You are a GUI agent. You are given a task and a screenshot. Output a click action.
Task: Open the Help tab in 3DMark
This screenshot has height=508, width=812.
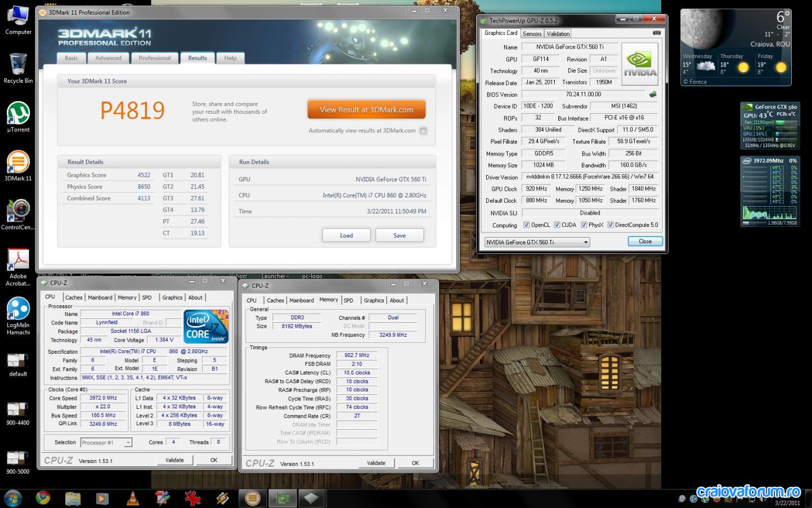(231, 58)
